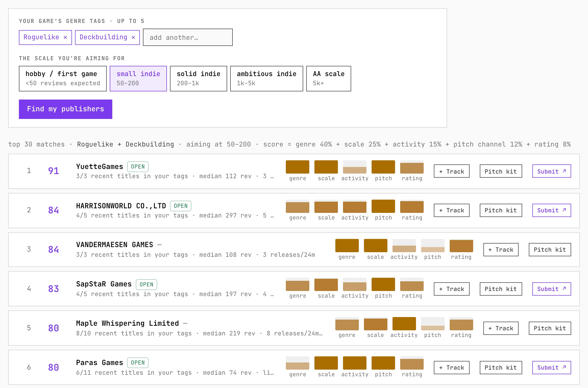Track Maple Whispering Limited
The width and height of the screenshot is (588, 388).
point(501,328)
